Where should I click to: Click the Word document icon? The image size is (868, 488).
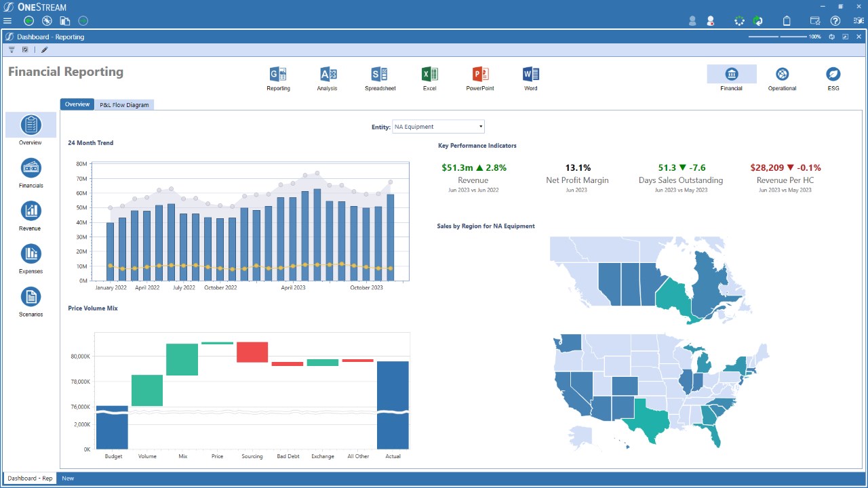click(x=530, y=75)
